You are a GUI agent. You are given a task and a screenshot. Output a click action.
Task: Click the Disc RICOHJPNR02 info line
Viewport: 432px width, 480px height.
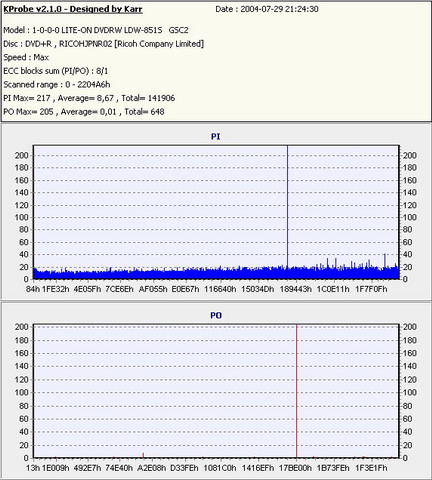104,44
